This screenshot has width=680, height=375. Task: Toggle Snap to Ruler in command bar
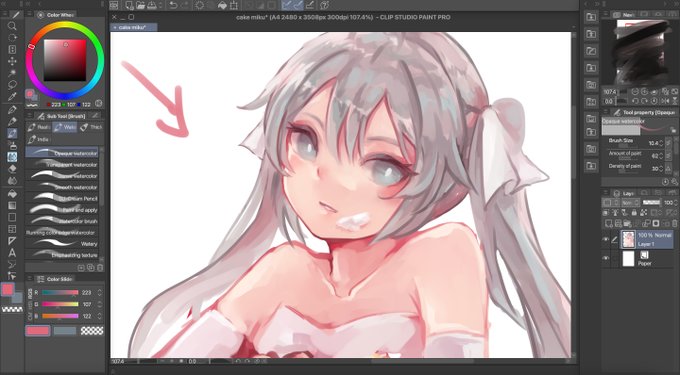coord(287,5)
